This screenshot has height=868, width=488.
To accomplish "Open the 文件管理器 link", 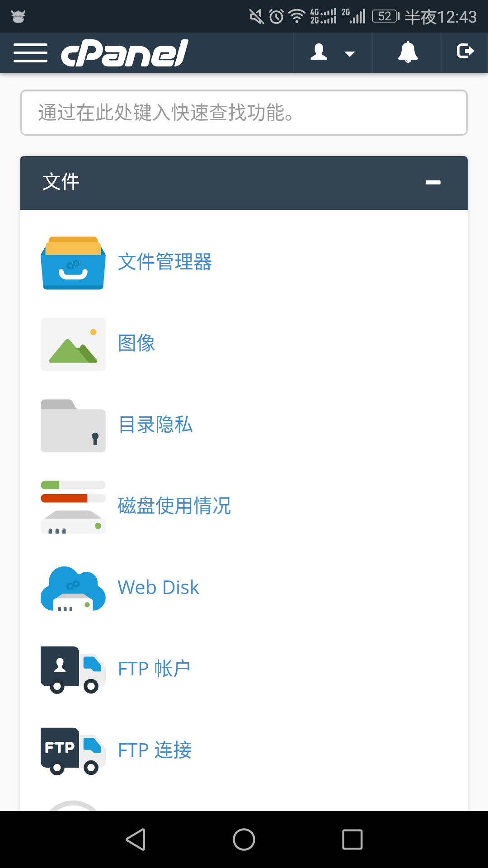I will pos(165,262).
